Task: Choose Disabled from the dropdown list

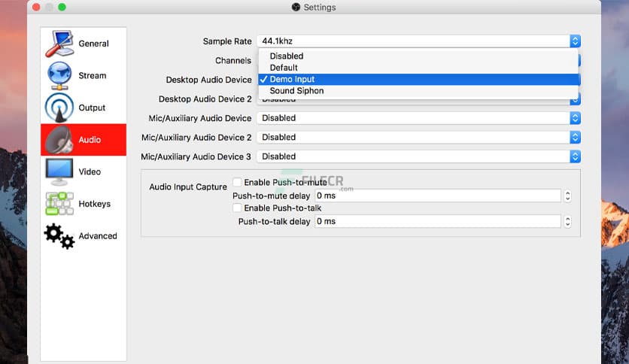Action: point(287,56)
